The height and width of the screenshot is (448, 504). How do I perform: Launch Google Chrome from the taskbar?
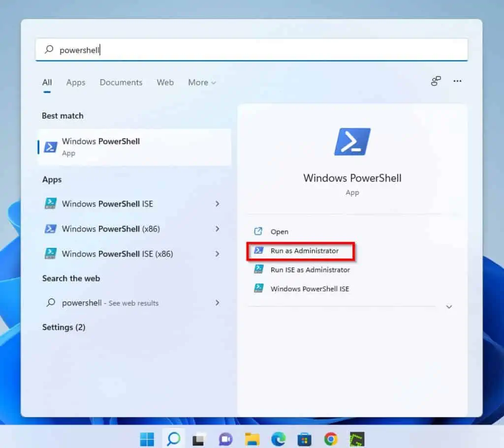(331, 439)
